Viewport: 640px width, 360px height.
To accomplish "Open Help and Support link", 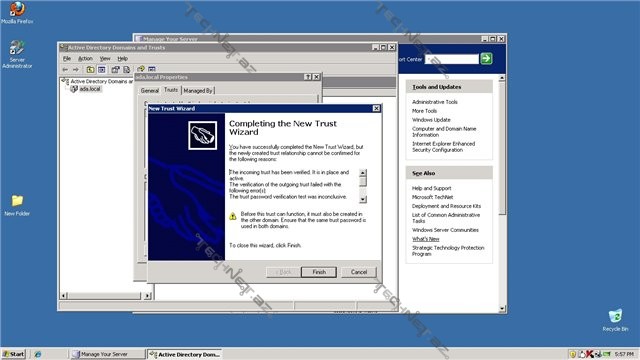I will [x=431, y=188].
